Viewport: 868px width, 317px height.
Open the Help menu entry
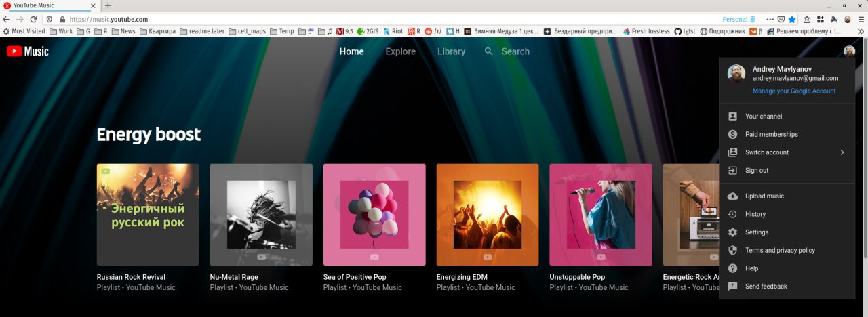(x=787, y=268)
